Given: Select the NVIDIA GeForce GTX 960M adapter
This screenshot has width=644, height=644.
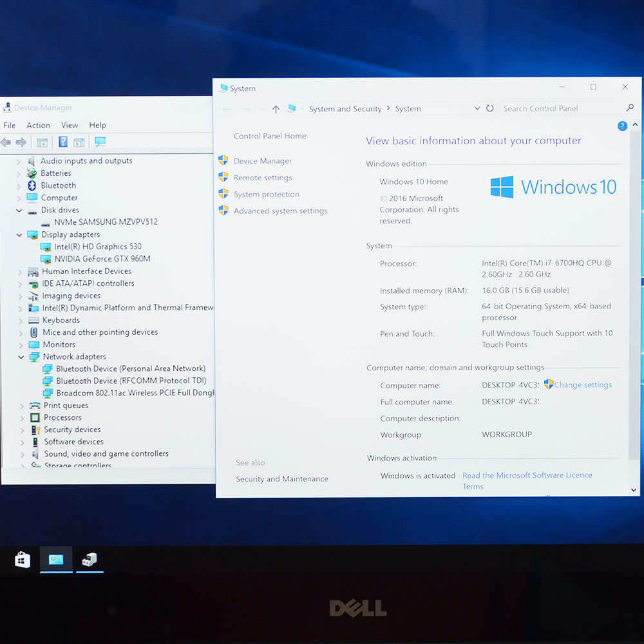Looking at the screenshot, I should [x=102, y=259].
